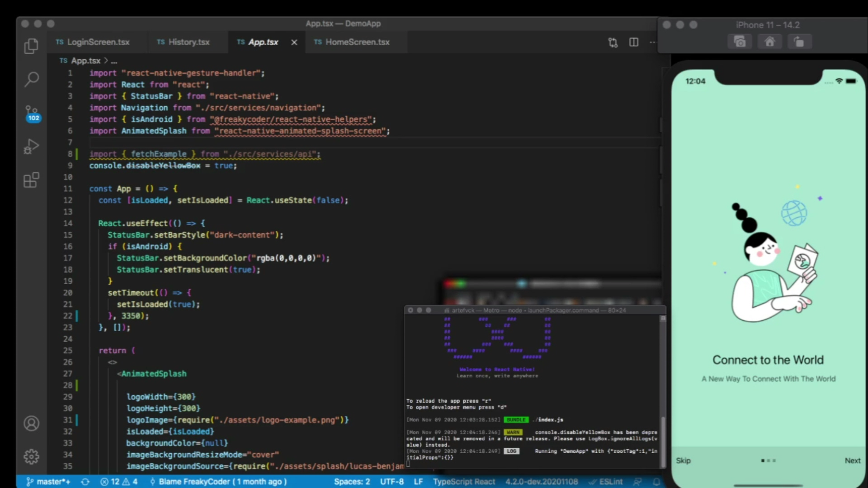This screenshot has width=868, height=488.
Task: Open the editor More Actions ellipsis
Action: 652,42
